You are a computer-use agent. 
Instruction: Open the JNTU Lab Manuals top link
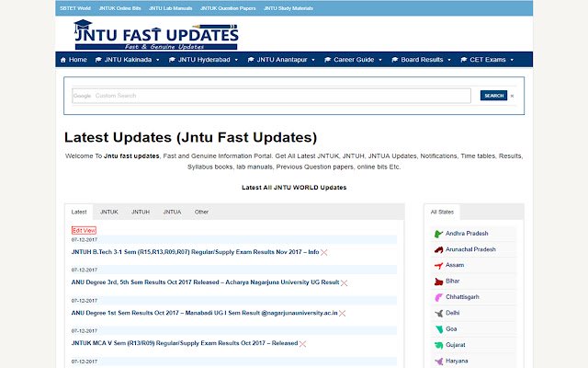tap(171, 8)
